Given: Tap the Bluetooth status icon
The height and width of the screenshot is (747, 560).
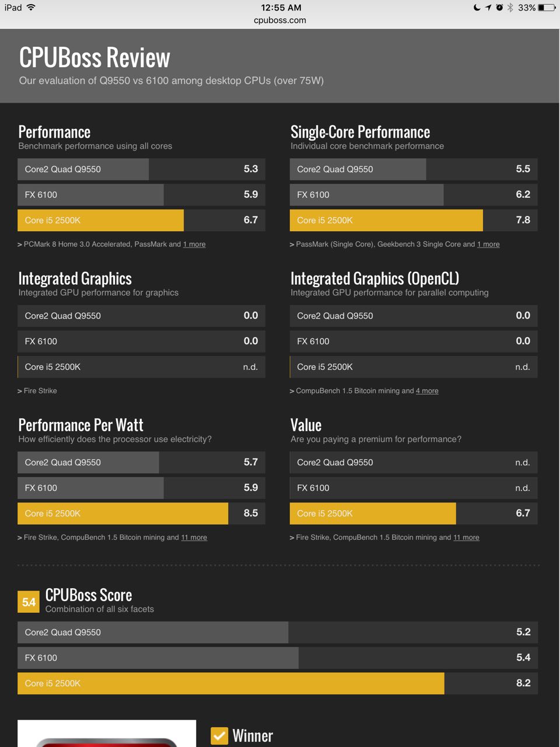Looking at the screenshot, I should (x=510, y=8).
